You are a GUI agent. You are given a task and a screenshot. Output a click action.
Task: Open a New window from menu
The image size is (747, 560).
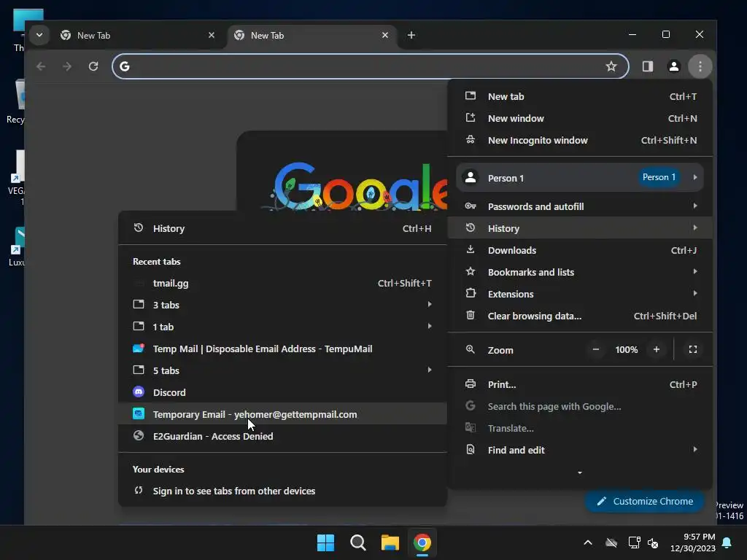pos(580,119)
